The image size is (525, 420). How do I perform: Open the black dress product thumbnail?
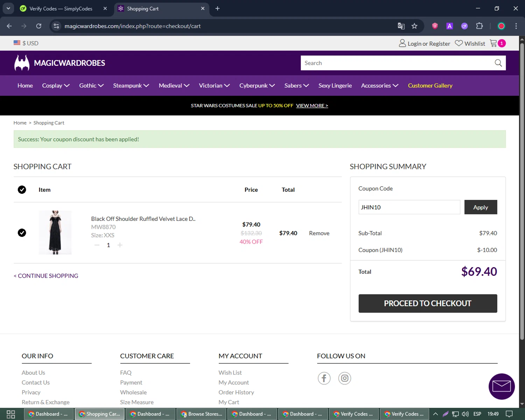pos(55,232)
